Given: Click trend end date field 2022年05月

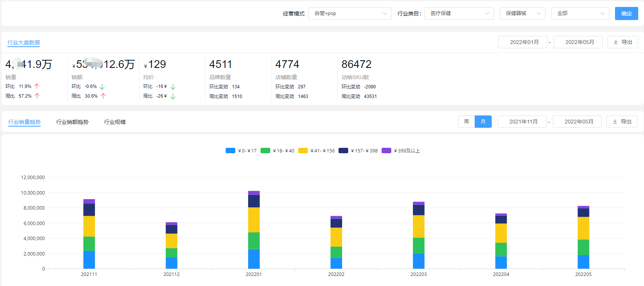Looking at the screenshot, I should (577, 122).
